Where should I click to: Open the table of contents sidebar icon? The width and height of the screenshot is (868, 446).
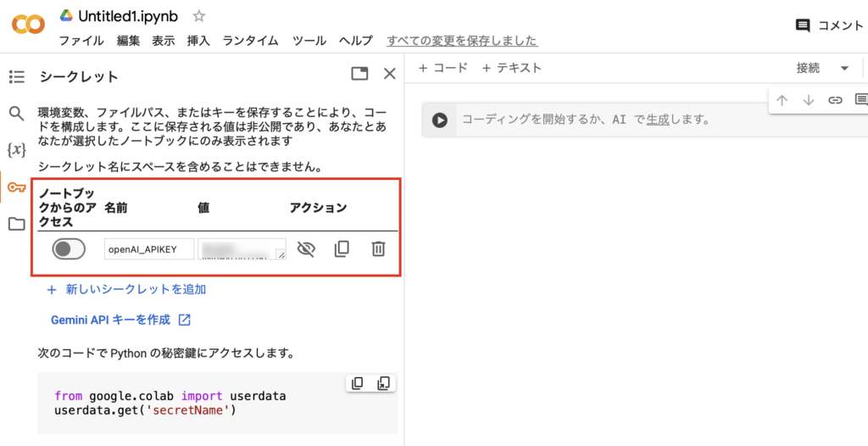[16, 76]
